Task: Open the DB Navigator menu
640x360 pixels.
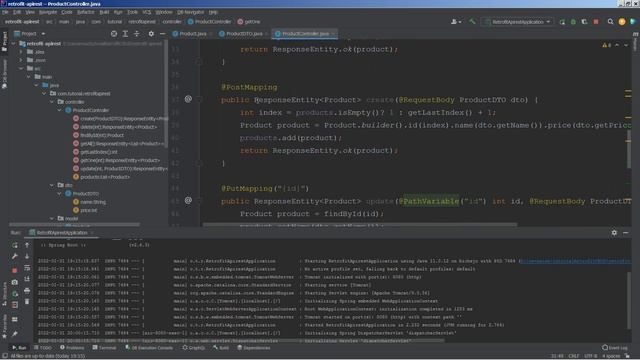Action: tap(190, 12)
